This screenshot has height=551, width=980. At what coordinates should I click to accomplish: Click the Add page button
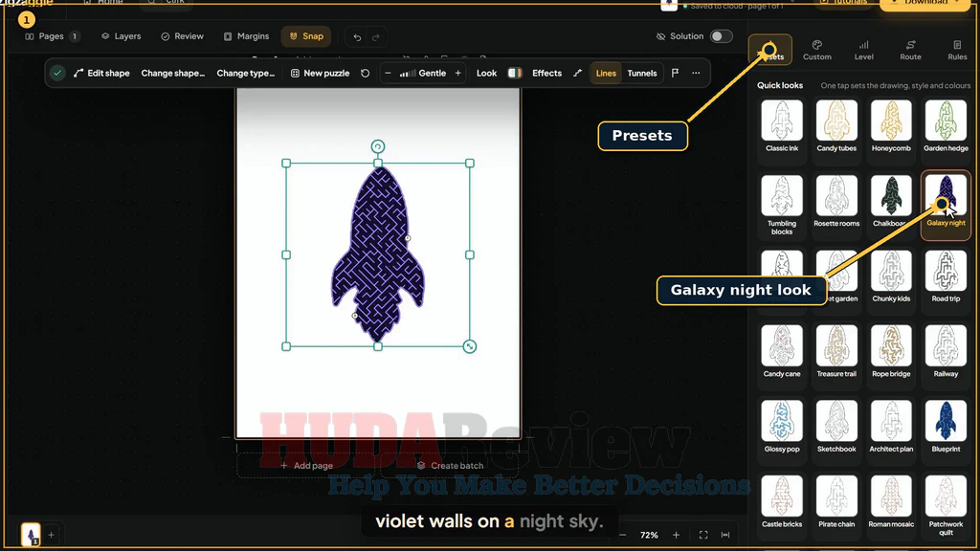[x=307, y=466]
